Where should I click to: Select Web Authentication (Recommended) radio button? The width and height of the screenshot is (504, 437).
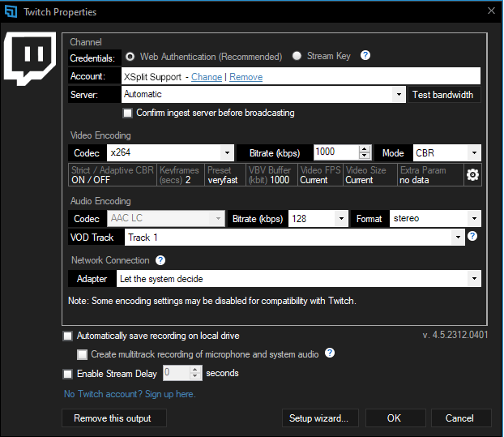tap(130, 57)
